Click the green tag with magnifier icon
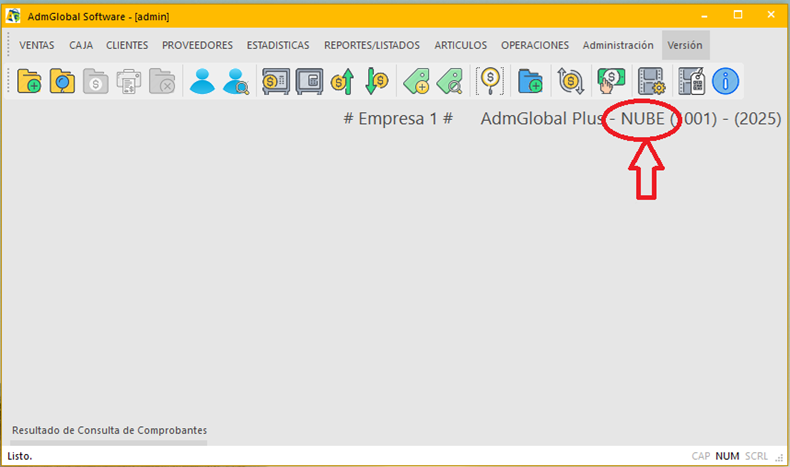 pyautogui.click(x=449, y=81)
